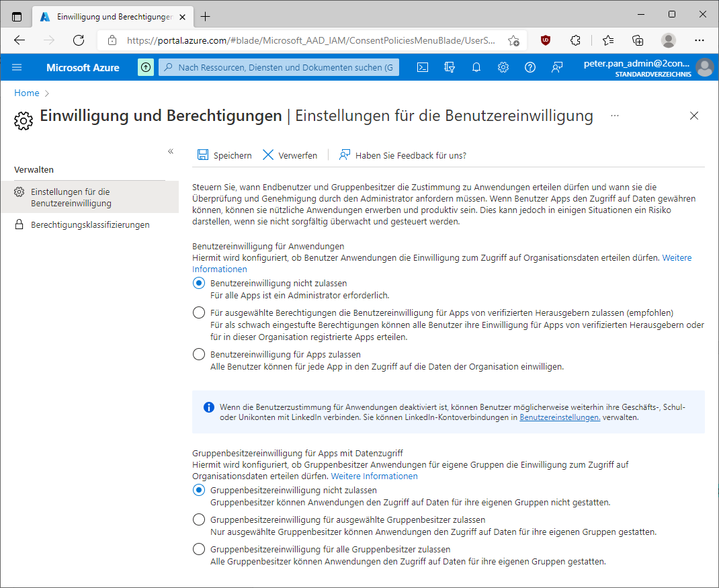
Task: Open the feedback icon in Azure header
Action: [x=557, y=67]
